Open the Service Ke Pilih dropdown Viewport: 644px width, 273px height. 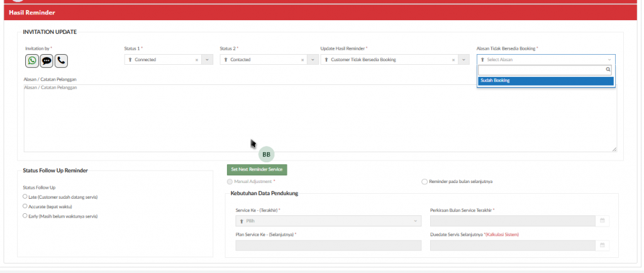327,221
